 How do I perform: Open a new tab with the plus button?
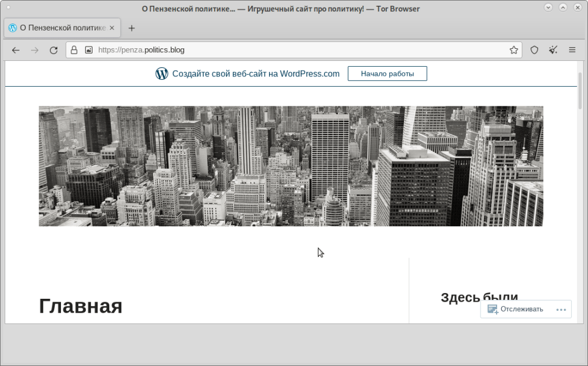coord(132,28)
